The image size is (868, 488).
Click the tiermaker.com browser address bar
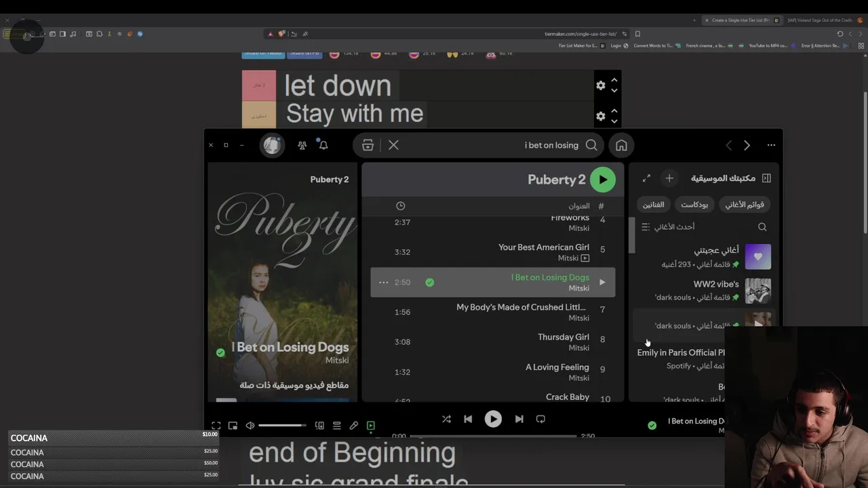tap(580, 34)
